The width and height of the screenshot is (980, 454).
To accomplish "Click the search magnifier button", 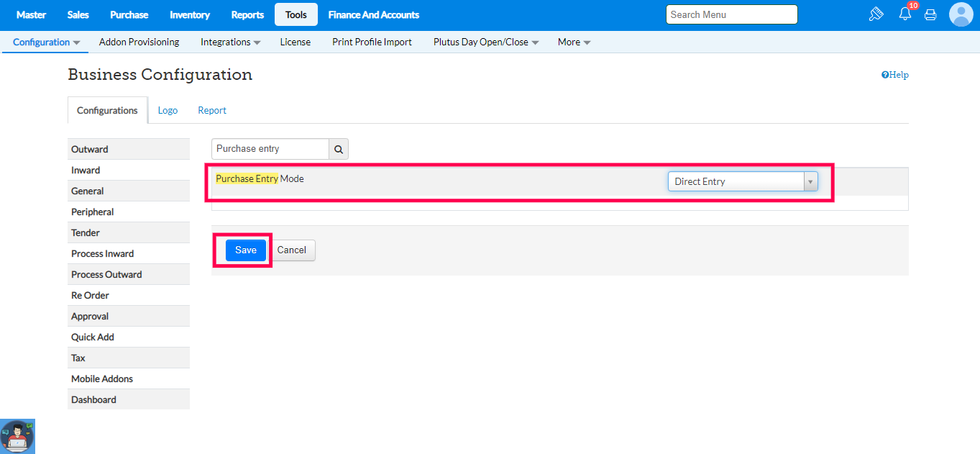I will 339,149.
